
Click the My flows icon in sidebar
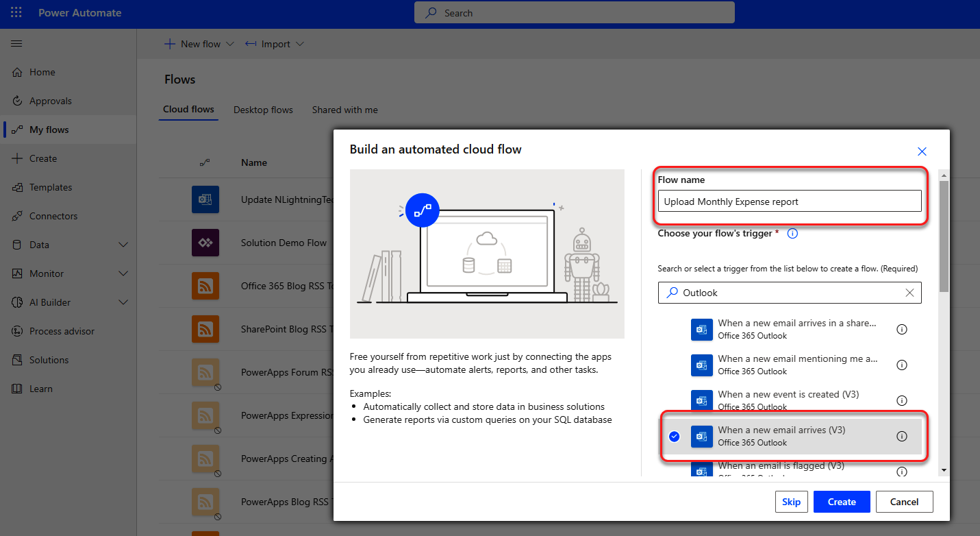click(17, 130)
